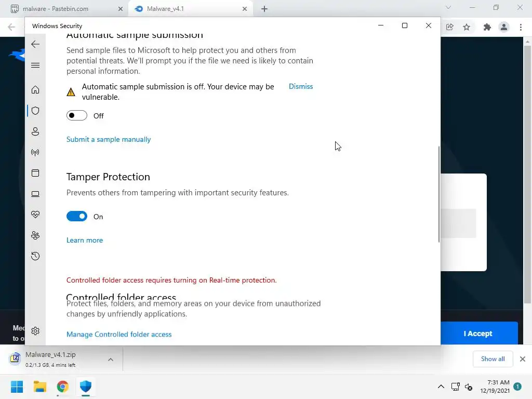
Task: Click the I Accept button
Action: tap(479, 334)
